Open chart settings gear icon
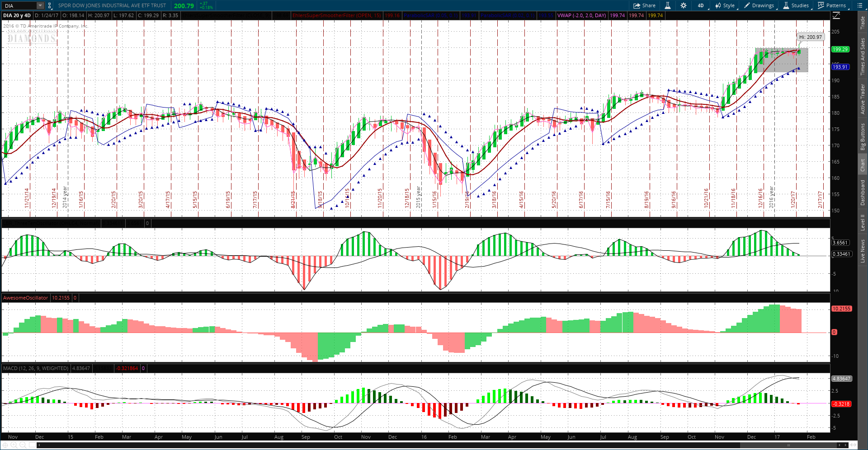The height and width of the screenshot is (450, 868). (x=684, y=5)
